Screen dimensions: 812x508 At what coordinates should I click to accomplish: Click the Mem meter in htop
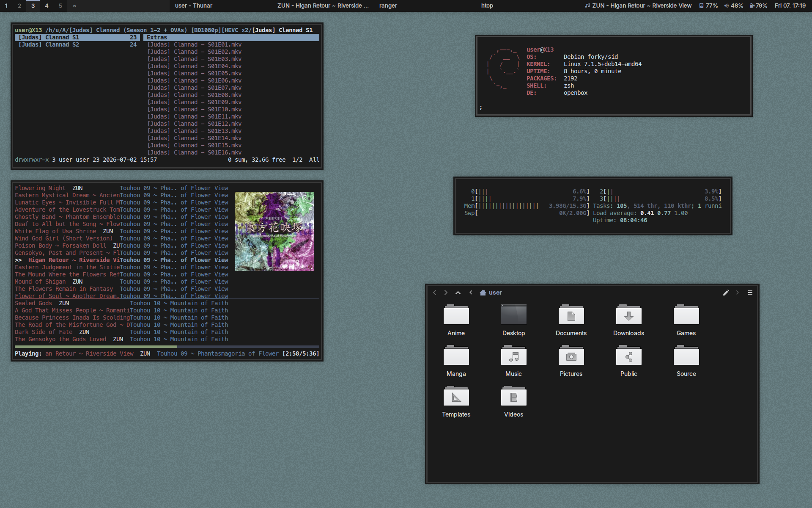coord(527,206)
